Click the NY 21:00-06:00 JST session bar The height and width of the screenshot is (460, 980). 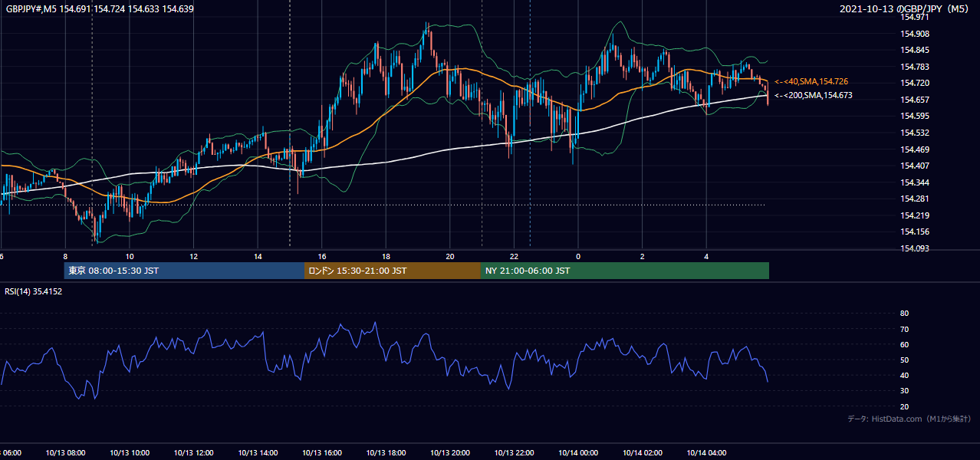[x=625, y=271]
